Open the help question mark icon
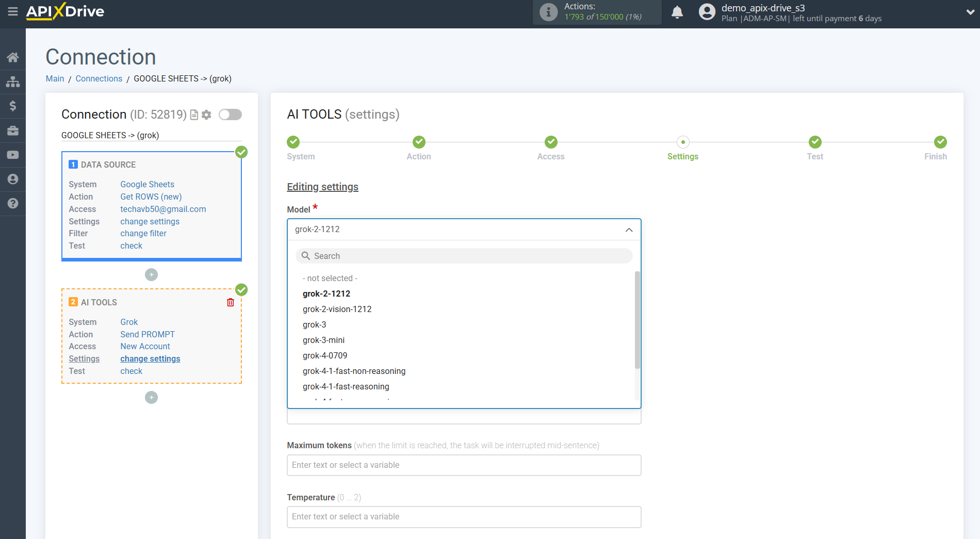Image resolution: width=980 pixels, height=539 pixels. pyautogui.click(x=12, y=203)
